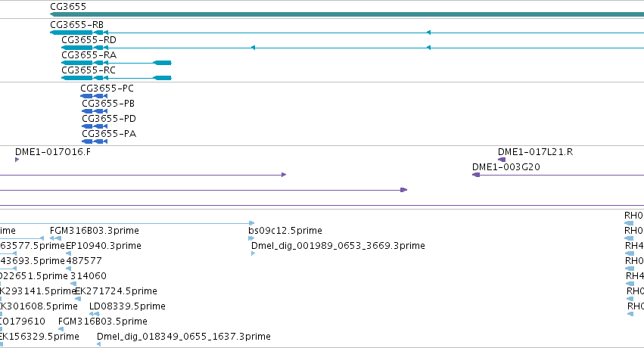Click the bs09c12.5prime light-blue arrow glyph
644x348 pixels.
click(251, 238)
